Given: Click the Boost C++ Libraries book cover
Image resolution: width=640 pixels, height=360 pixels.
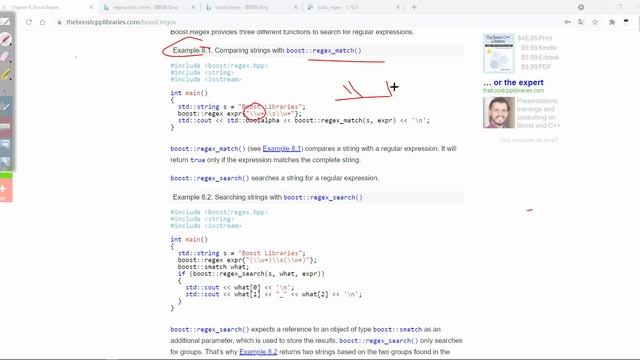Looking at the screenshot, I should [x=498, y=53].
